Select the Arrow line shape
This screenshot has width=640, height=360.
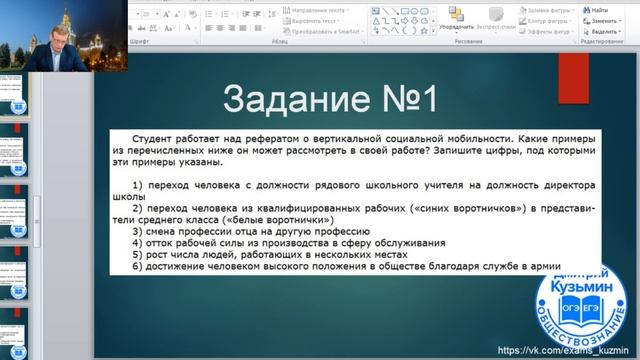click(x=395, y=11)
